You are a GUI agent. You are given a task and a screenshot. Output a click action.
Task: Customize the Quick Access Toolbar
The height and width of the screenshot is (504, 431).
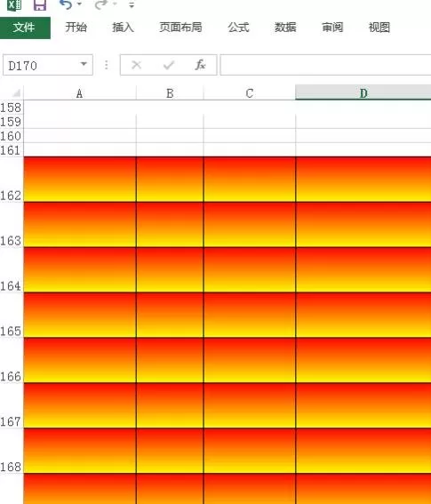[132, 4]
